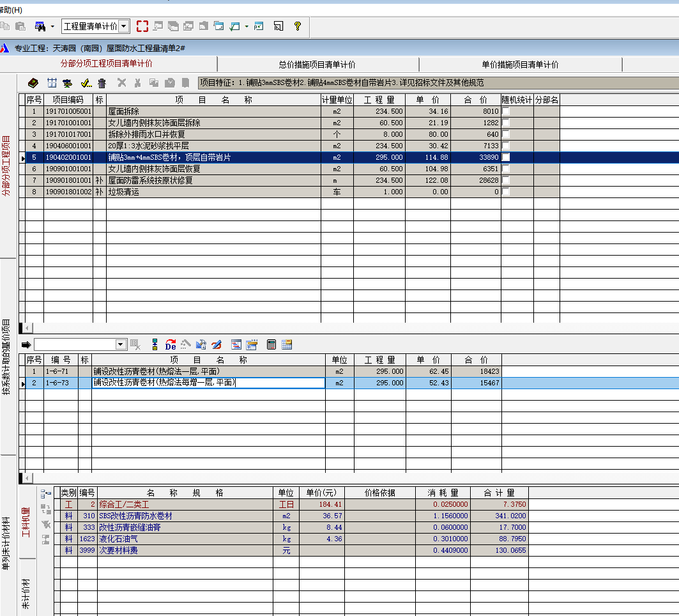Viewport: 679px width, 616px height.
Task: Click the Gantt chart schedule icon
Action: [236, 345]
